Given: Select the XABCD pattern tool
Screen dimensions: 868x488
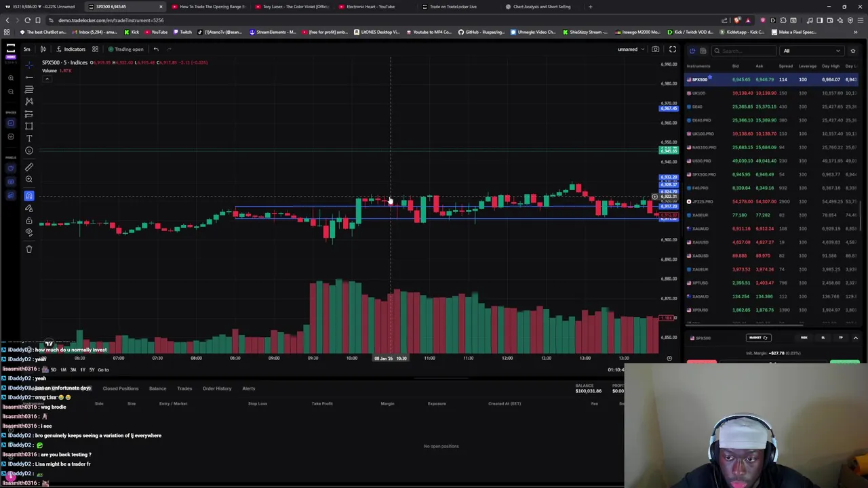Looking at the screenshot, I should [29, 102].
